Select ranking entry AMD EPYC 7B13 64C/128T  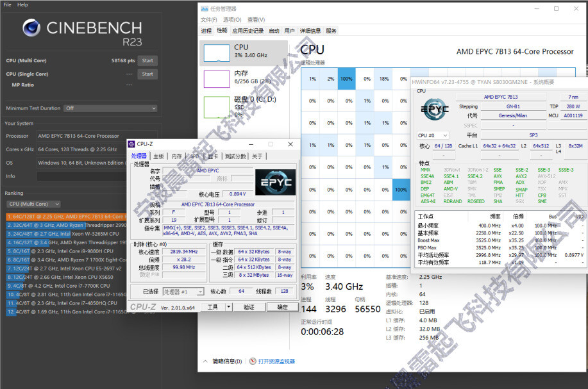[67, 217]
